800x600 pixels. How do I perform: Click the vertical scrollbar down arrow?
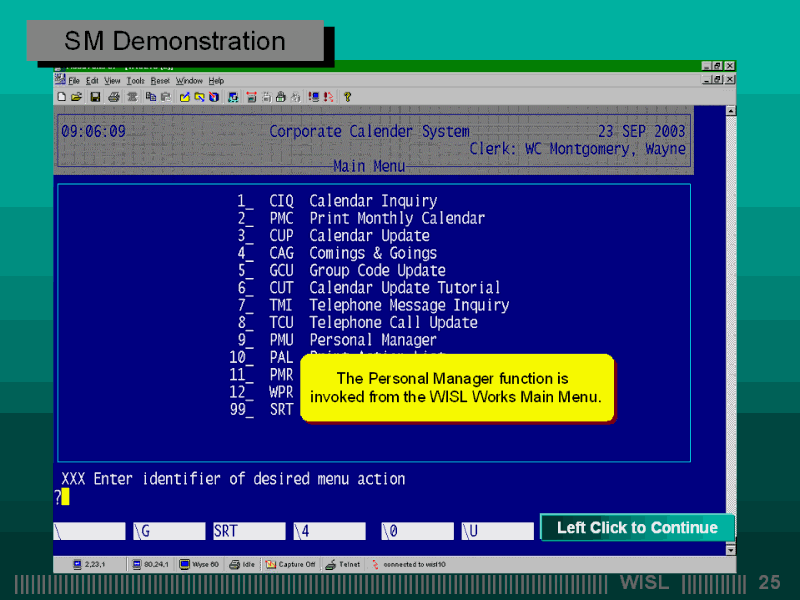click(730, 549)
